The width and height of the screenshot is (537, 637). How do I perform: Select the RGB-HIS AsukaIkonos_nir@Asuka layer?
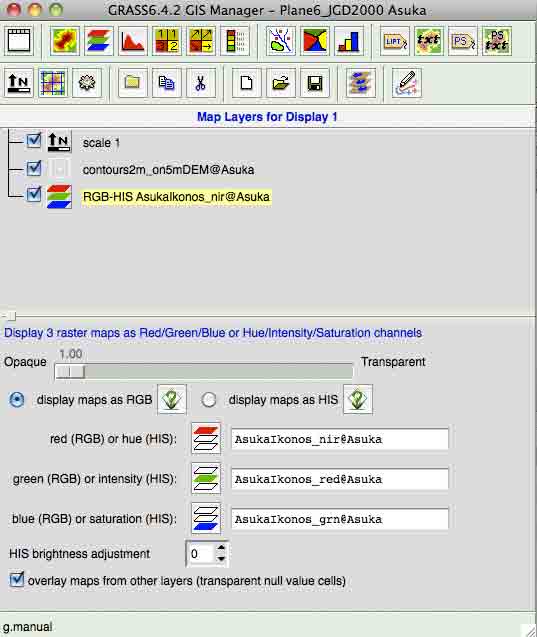pos(176,197)
